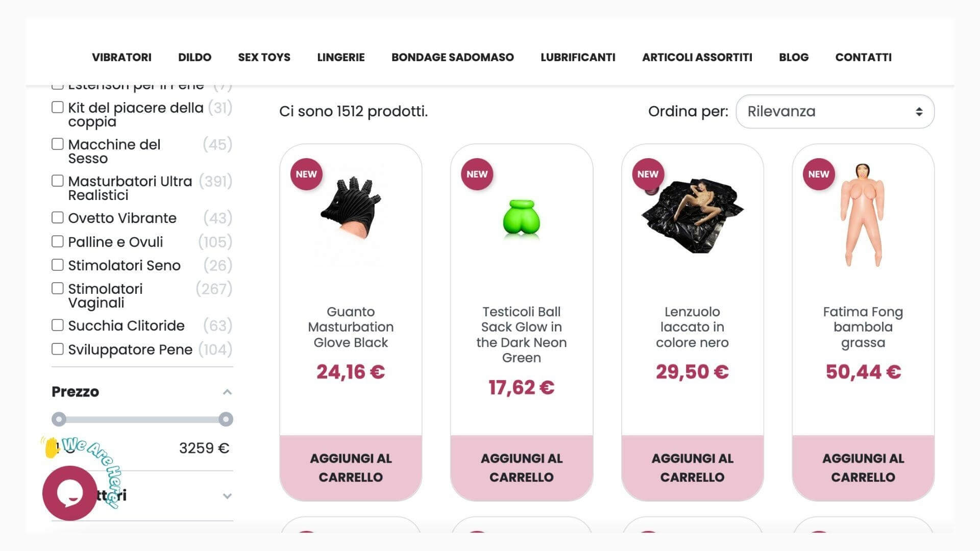Collapse the Prezzo filter section
Screen dimensions: 980x551
[x=227, y=392]
